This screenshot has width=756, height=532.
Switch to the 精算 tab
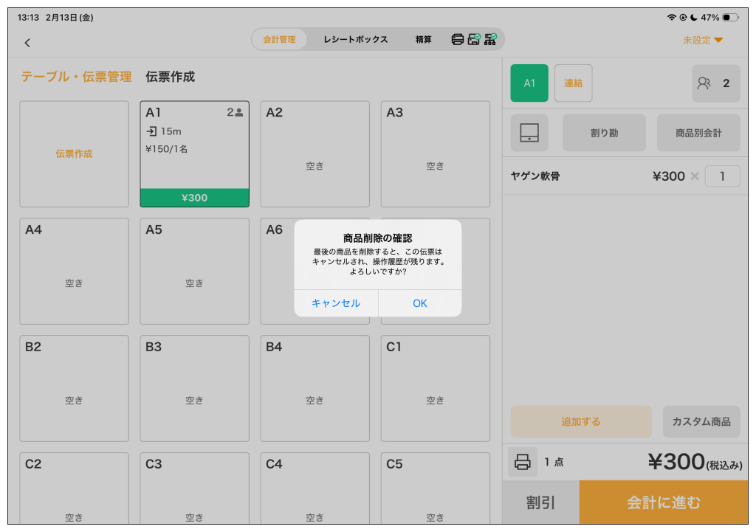424,40
